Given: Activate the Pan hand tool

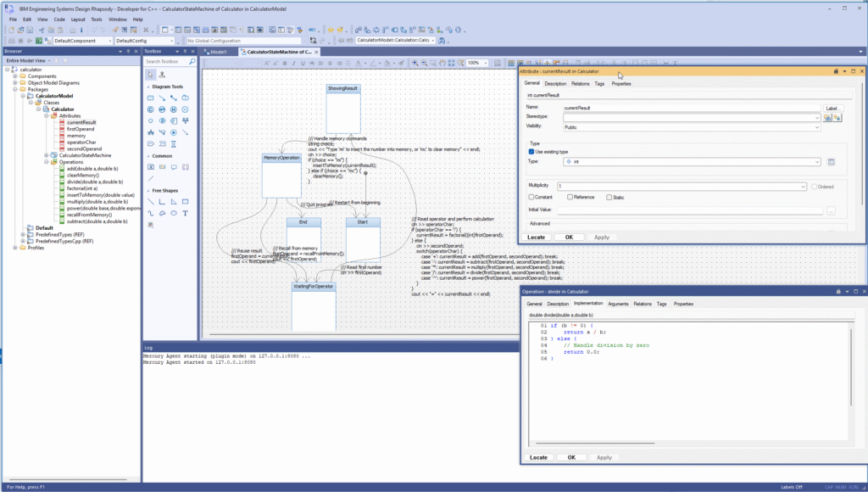Looking at the screenshot, I should tap(442, 63).
